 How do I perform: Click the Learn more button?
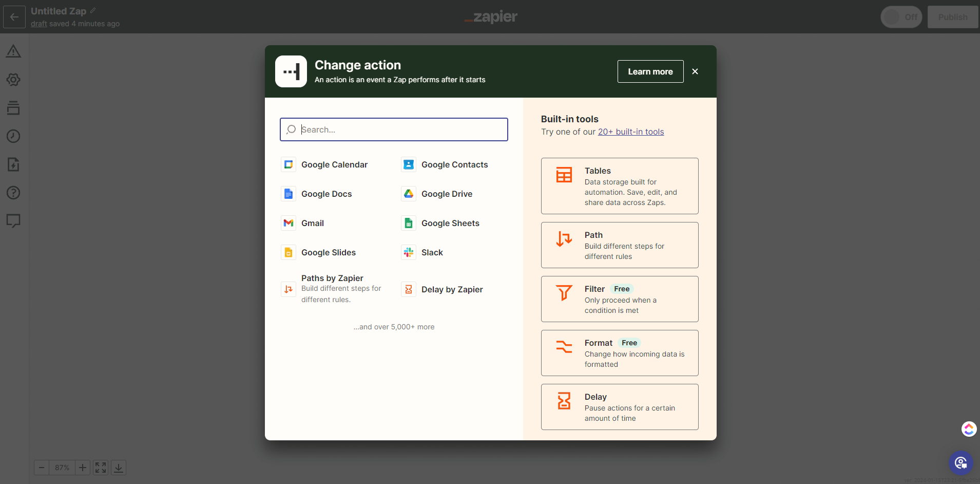650,71
